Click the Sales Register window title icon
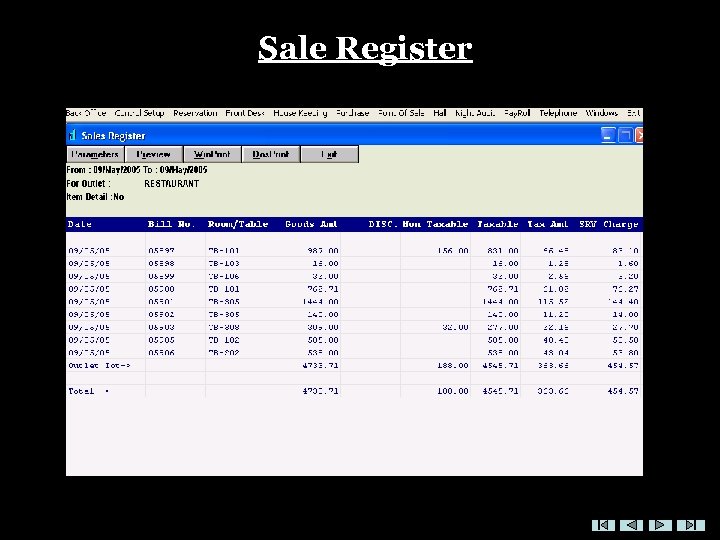720x540 pixels. 72,135
